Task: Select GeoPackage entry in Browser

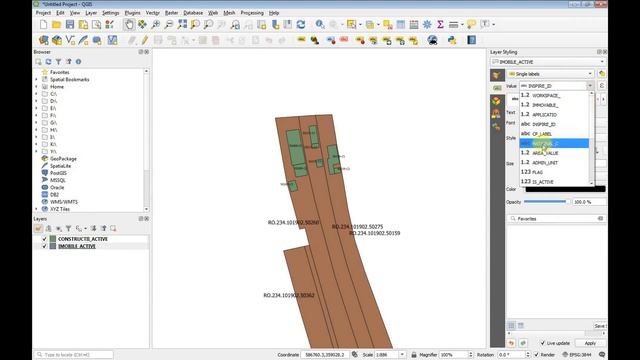Action: pyautogui.click(x=63, y=159)
